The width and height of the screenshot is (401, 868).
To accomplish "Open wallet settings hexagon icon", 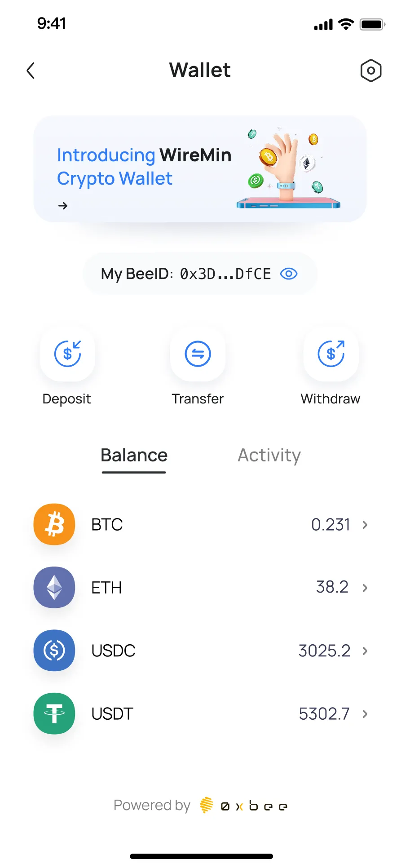I will [370, 71].
